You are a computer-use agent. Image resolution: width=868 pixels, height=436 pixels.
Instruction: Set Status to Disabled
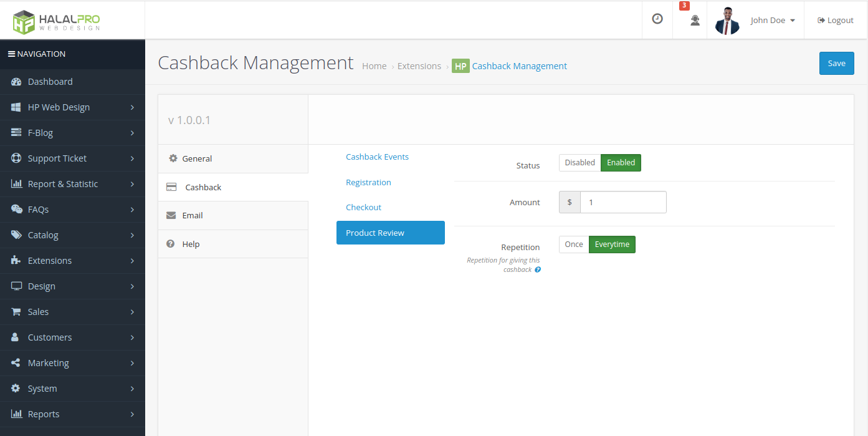pos(579,162)
